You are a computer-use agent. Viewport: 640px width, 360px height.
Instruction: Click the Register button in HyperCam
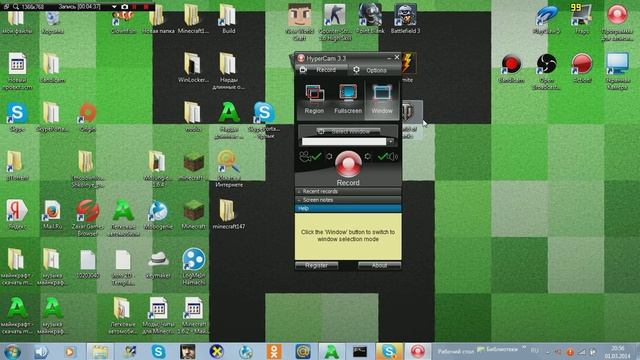(316, 266)
